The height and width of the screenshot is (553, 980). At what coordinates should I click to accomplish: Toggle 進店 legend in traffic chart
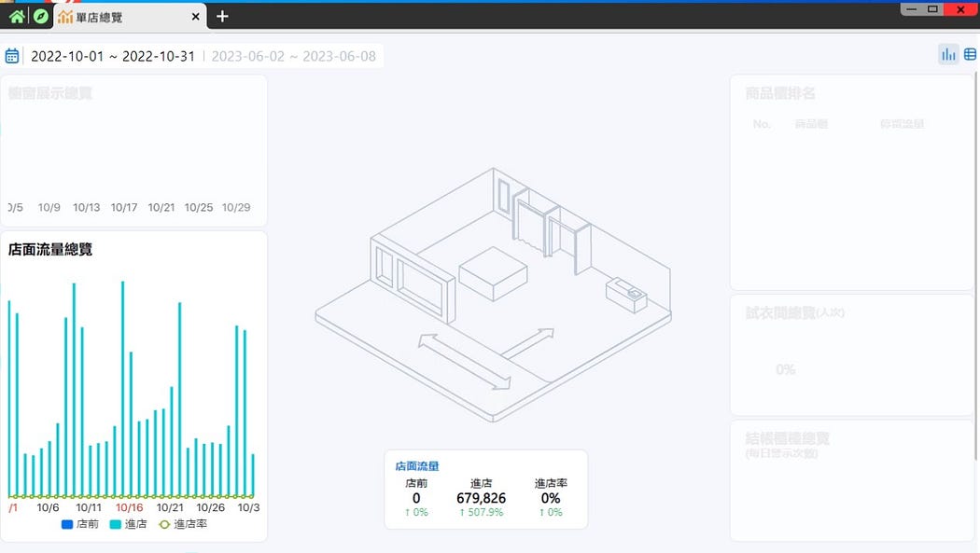point(128,524)
